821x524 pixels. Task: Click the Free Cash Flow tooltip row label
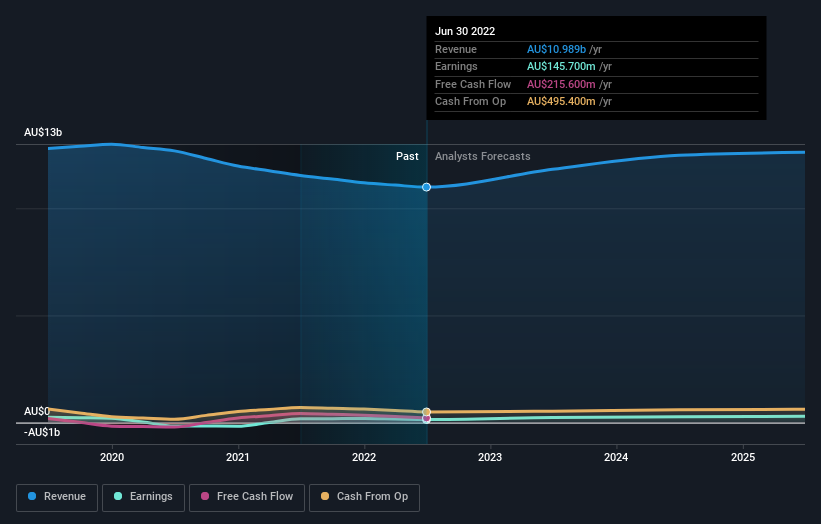(473, 84)
